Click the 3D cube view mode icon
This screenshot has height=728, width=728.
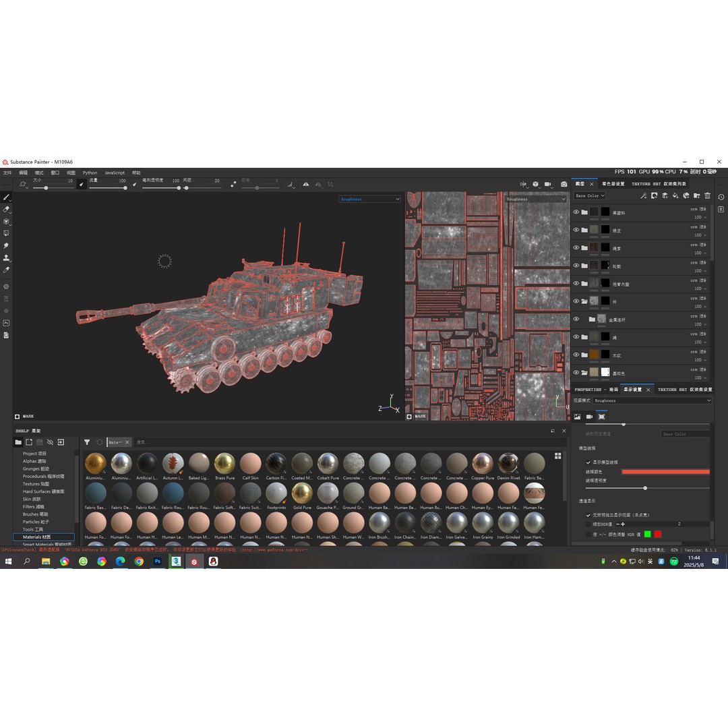[x=535, y=184]
